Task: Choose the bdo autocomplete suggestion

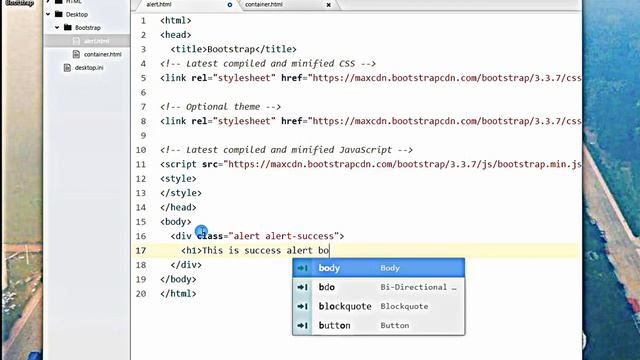Action: point(378,287)
